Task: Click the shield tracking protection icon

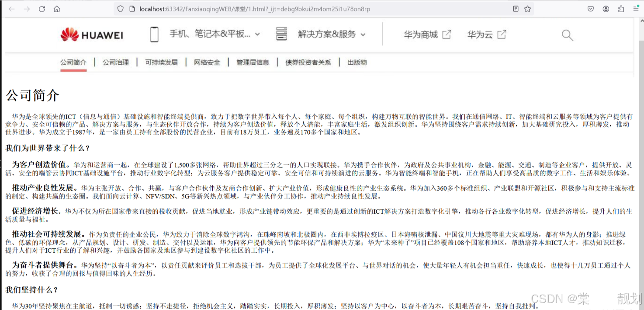Action: click(x=121, y=9)
